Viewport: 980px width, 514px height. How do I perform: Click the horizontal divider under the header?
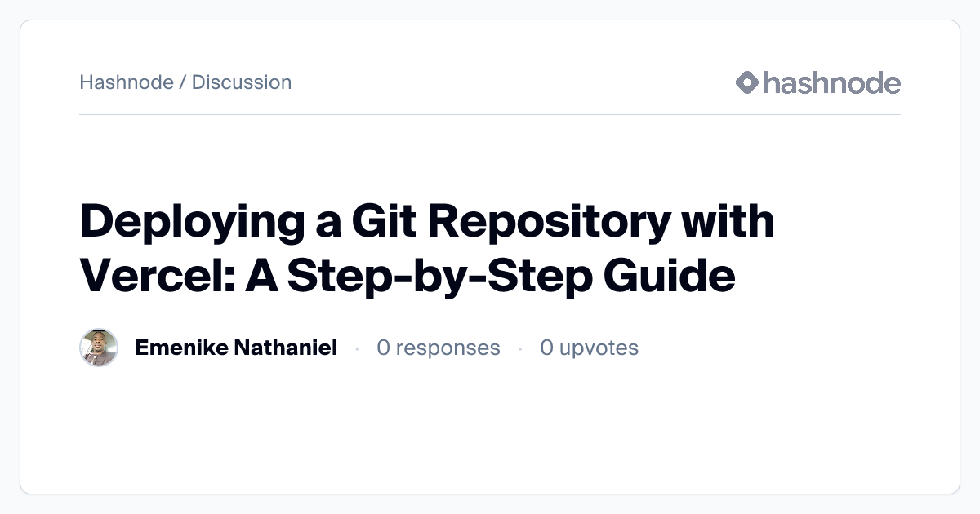click(x=490, y=115)
